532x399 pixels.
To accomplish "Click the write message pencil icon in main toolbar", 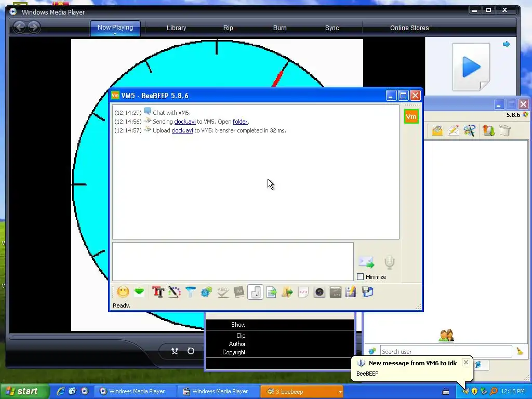I will tap(453, 130).
